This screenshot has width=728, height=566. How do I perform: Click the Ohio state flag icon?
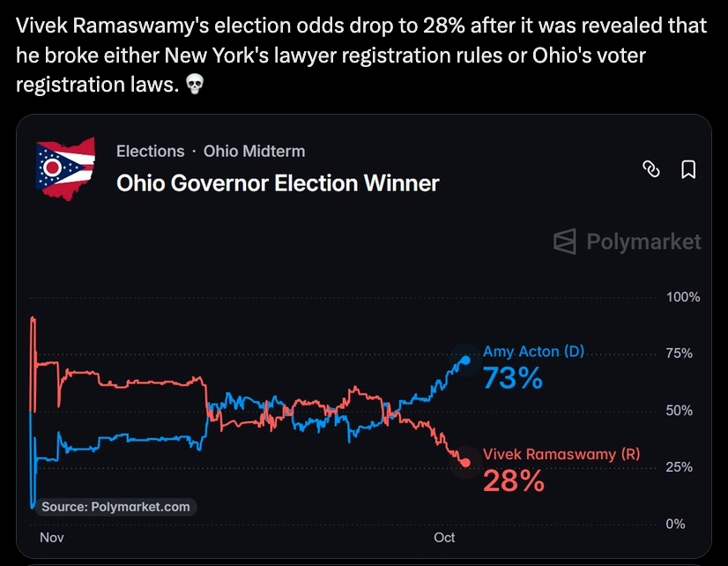coord(65,168)
